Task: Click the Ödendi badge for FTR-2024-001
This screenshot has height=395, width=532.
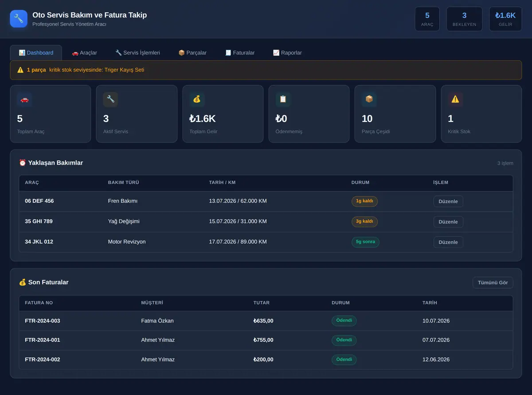Action: coord(344,340)
